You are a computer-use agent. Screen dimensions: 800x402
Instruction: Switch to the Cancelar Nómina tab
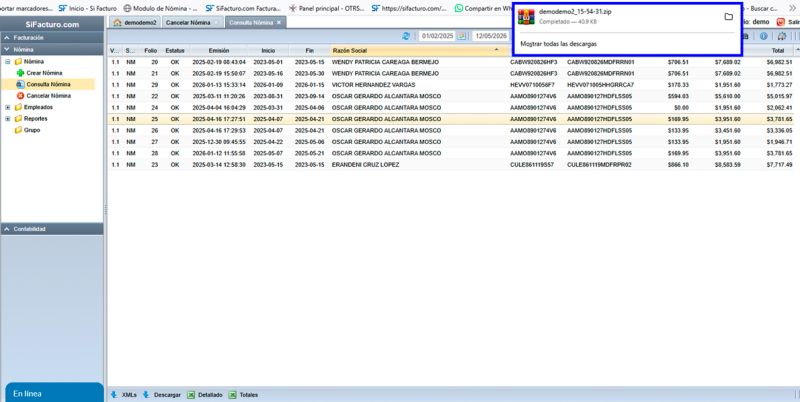coord(192,22)
